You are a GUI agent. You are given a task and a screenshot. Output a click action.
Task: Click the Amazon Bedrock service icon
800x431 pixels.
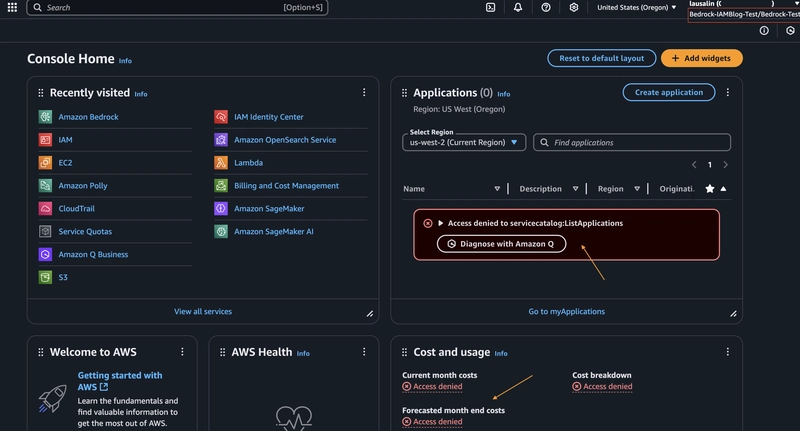(x=45, y=117)
